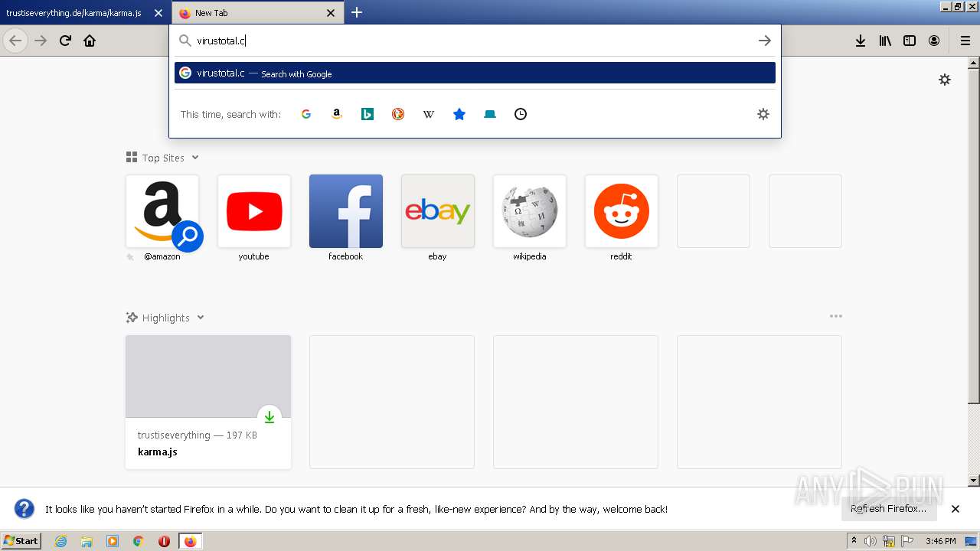Open the Library icon
The width and height of the screenshot is (980, 551).
885,41
